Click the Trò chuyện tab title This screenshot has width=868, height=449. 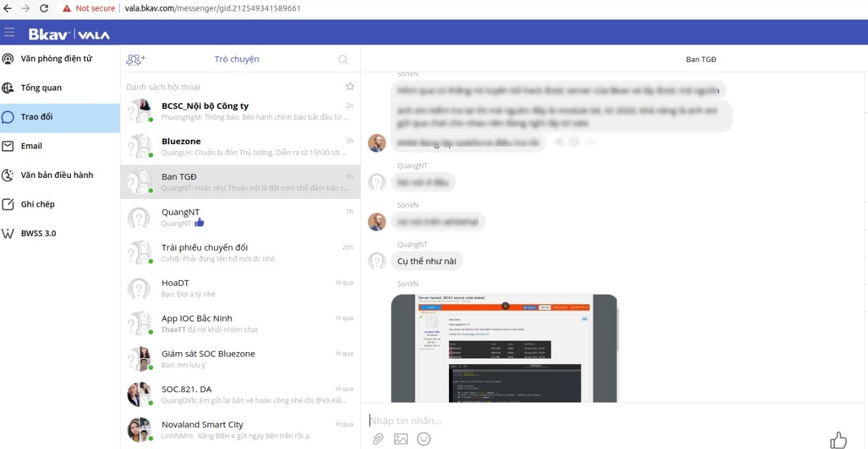(237, 59)
